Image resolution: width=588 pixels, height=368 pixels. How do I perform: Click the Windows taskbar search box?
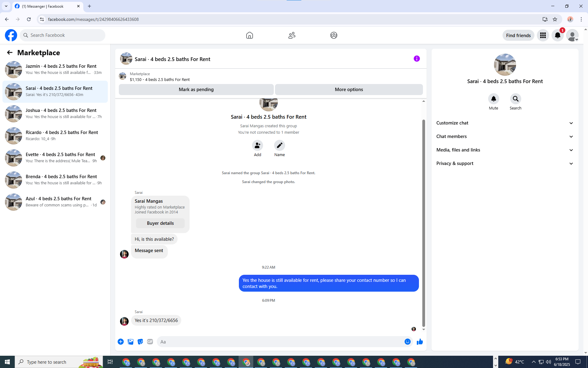59,362
